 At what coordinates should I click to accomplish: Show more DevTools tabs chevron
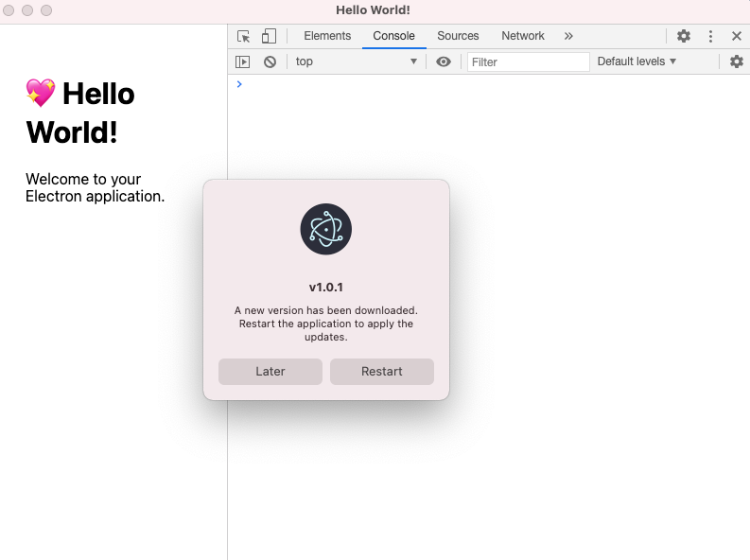568,36
